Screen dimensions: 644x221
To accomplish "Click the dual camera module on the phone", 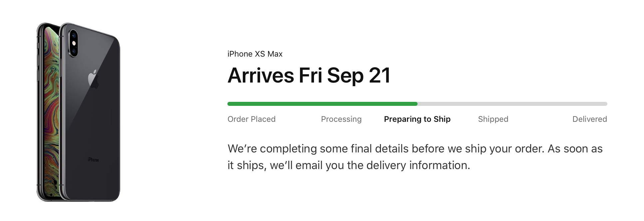I will pyautogui.click(x=73, y=43).
